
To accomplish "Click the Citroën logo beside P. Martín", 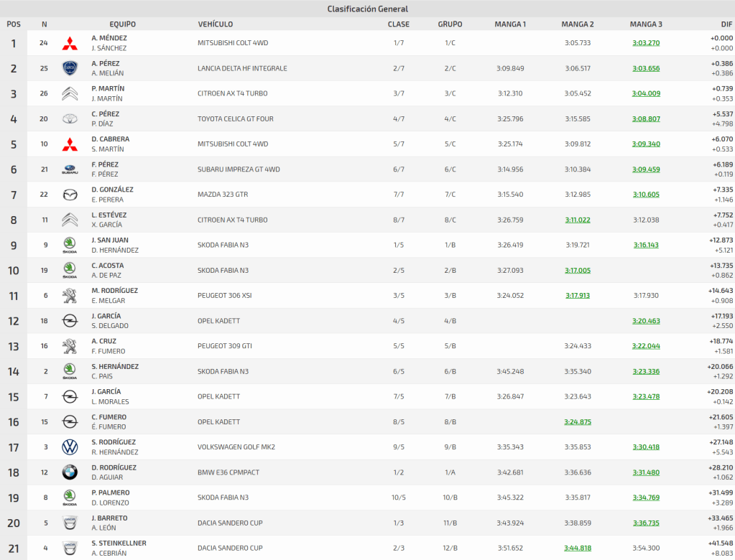I will coord(70,93).
